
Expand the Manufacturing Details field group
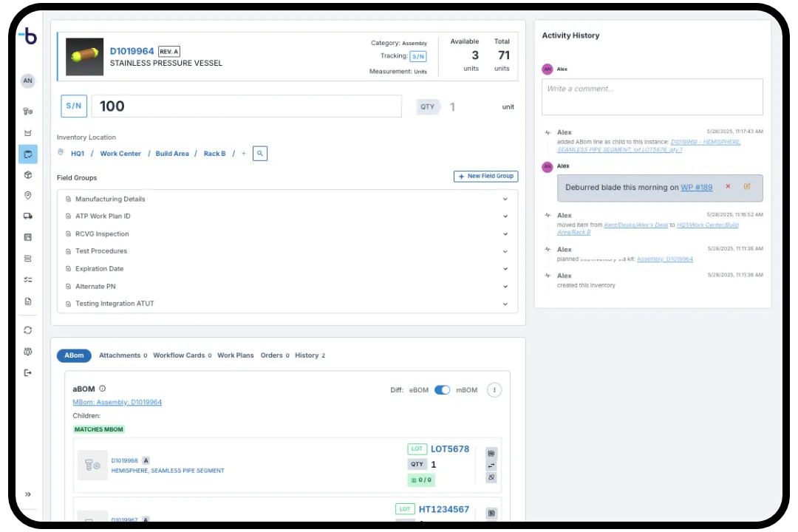(505, 199)
